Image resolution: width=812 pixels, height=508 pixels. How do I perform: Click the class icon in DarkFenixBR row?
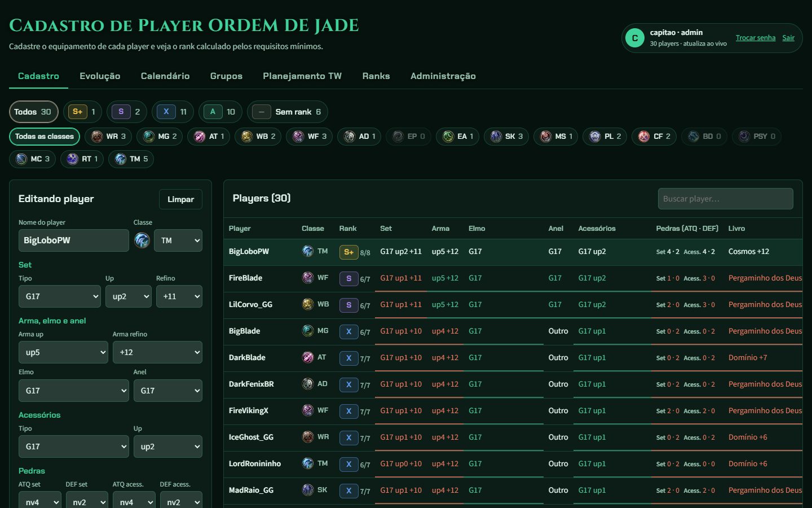[308, 384]
